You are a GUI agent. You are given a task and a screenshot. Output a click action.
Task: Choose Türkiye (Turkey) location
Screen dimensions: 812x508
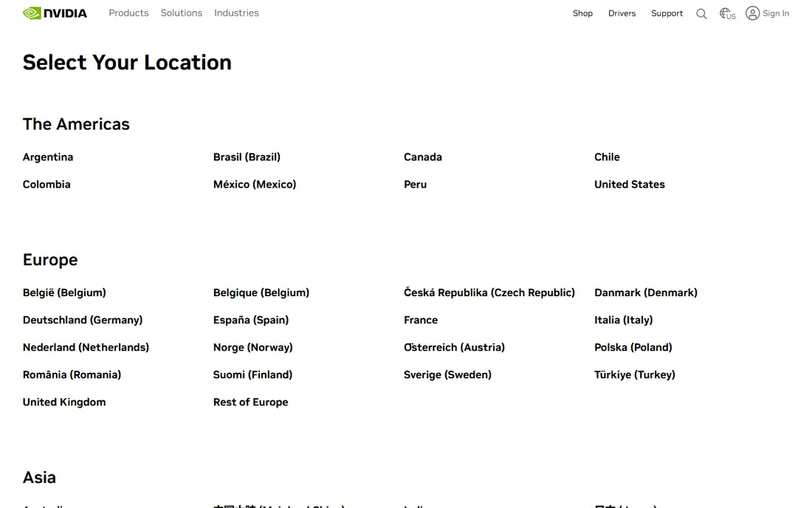(x=634, y=375)
